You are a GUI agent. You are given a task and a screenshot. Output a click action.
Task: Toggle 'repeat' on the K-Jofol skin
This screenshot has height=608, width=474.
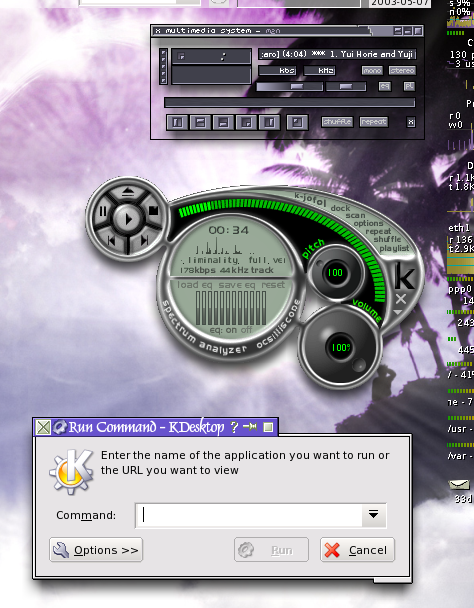point(379,231)
